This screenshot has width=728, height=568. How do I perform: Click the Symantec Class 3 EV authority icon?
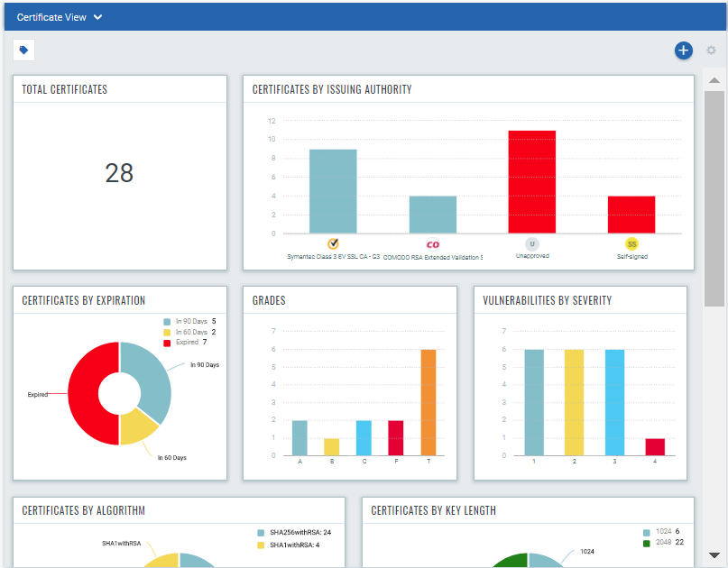pos(333,243)
